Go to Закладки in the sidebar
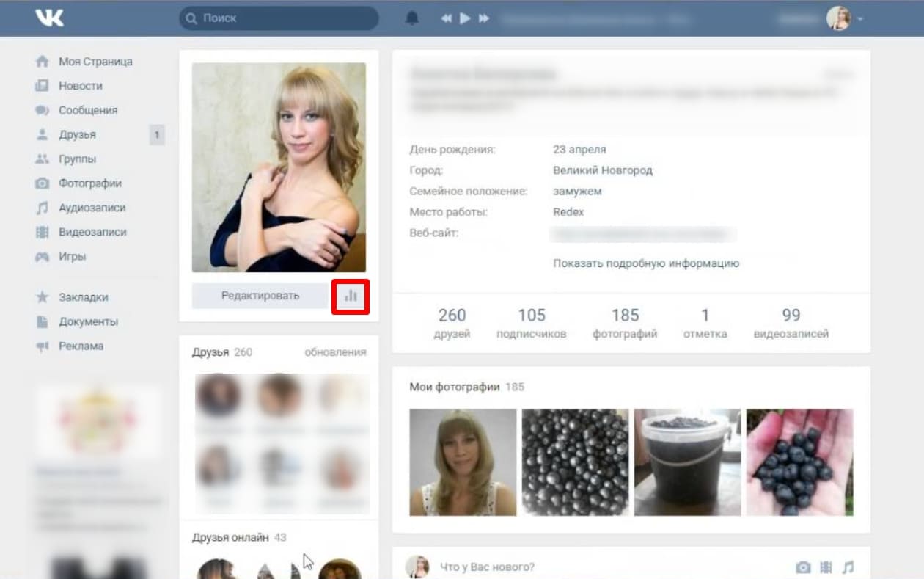Image resolution: width=924 pixels, height=579 pixels. click(83, 297)
